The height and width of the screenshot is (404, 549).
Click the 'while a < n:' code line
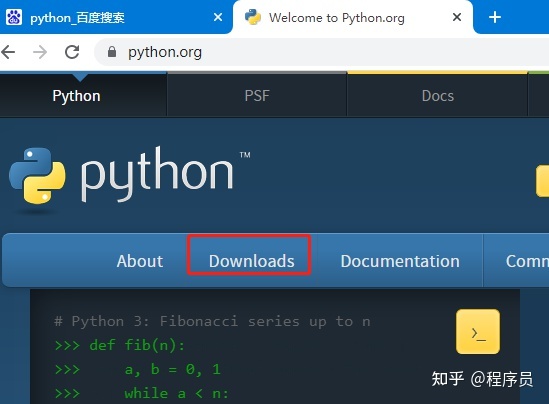142,393
